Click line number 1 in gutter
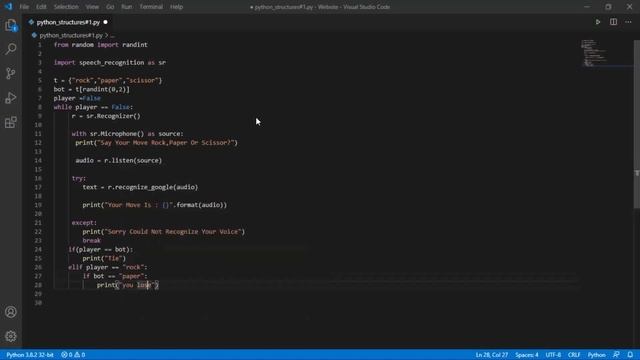Viewport: 640px width, 360px height. pos(40,45)
